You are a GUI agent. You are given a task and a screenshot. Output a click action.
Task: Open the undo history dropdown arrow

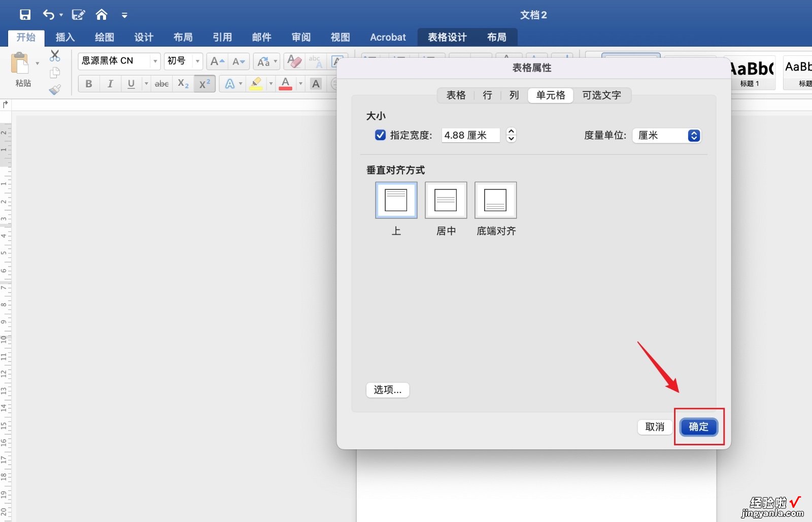click(61, 15)
